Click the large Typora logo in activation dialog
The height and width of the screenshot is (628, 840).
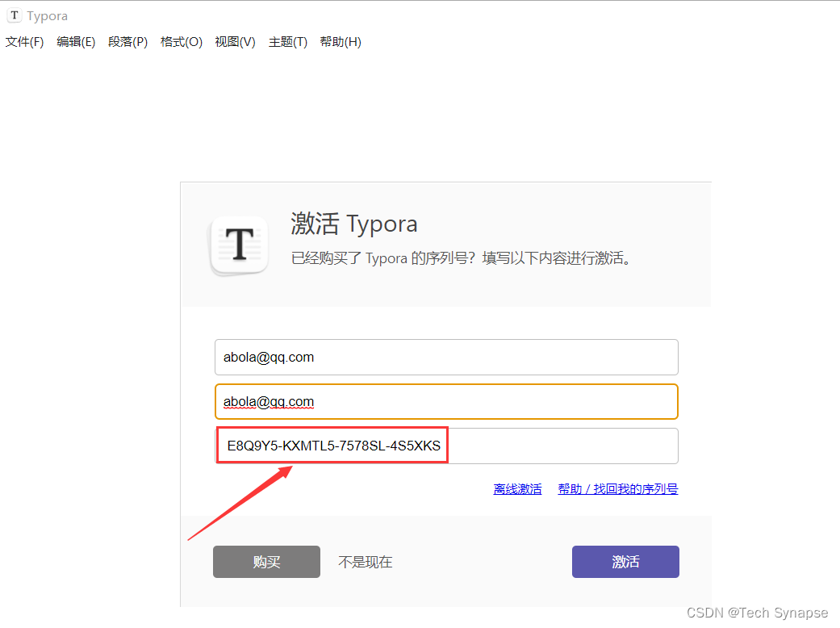tap(239, 246)
